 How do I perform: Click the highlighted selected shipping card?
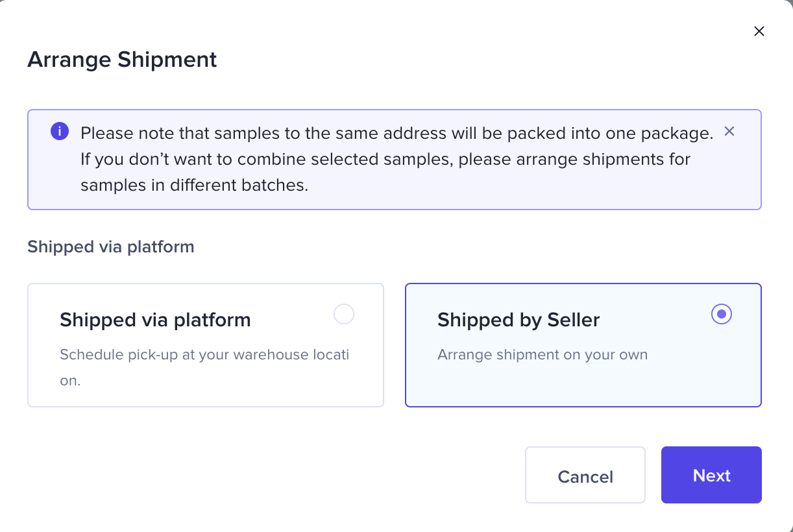[583, 345]
